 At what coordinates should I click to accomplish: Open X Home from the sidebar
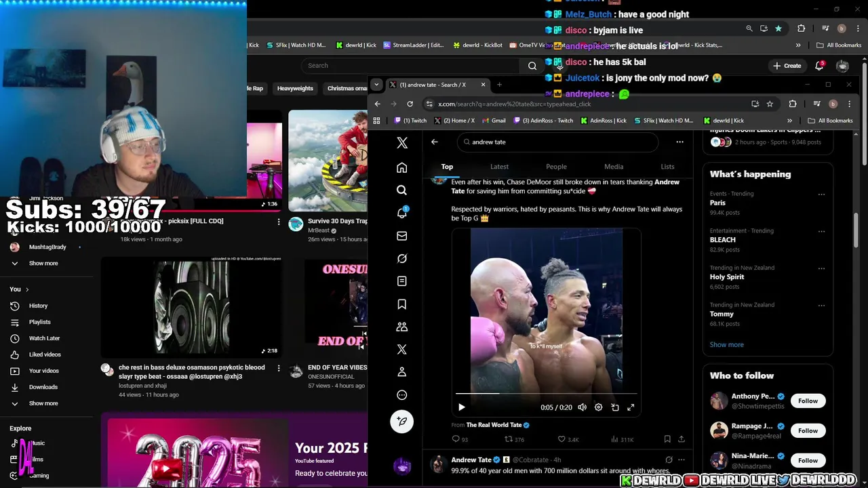[401, 167]
